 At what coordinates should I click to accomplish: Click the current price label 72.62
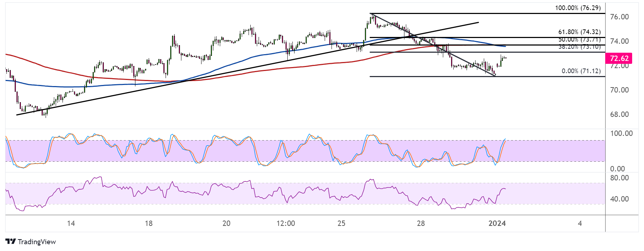pos(619,58)
